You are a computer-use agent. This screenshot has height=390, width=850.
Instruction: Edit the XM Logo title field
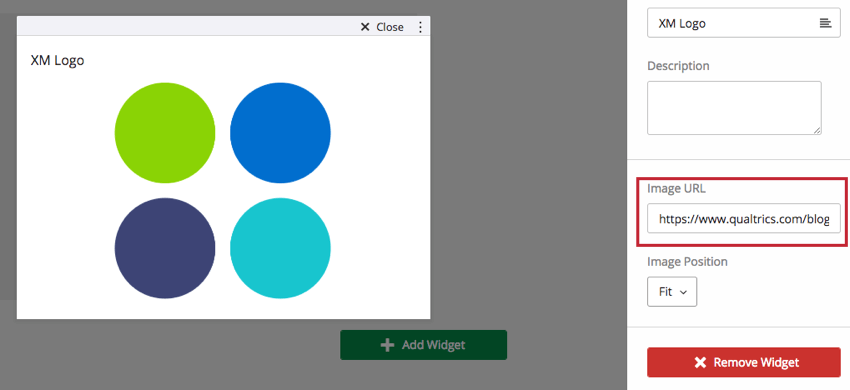click(x=743, y=23)
